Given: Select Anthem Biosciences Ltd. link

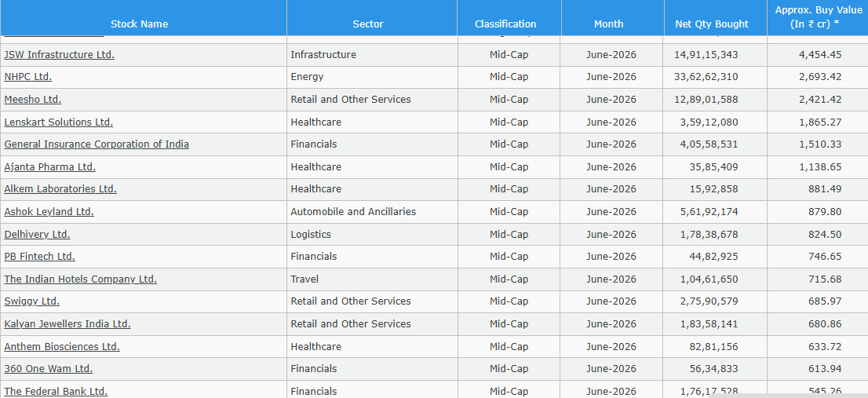Looking at the screenshot, I should click(x=62, y=347).
